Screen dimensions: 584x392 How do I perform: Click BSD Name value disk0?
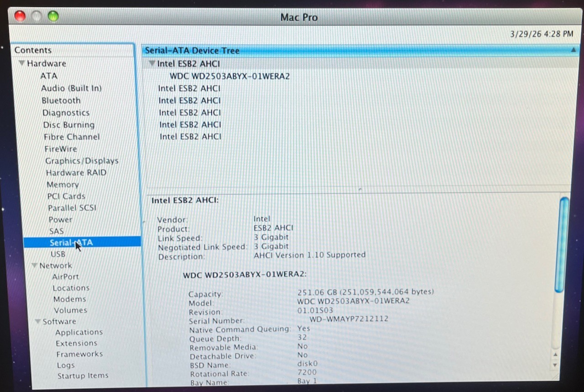pos(307,364)
